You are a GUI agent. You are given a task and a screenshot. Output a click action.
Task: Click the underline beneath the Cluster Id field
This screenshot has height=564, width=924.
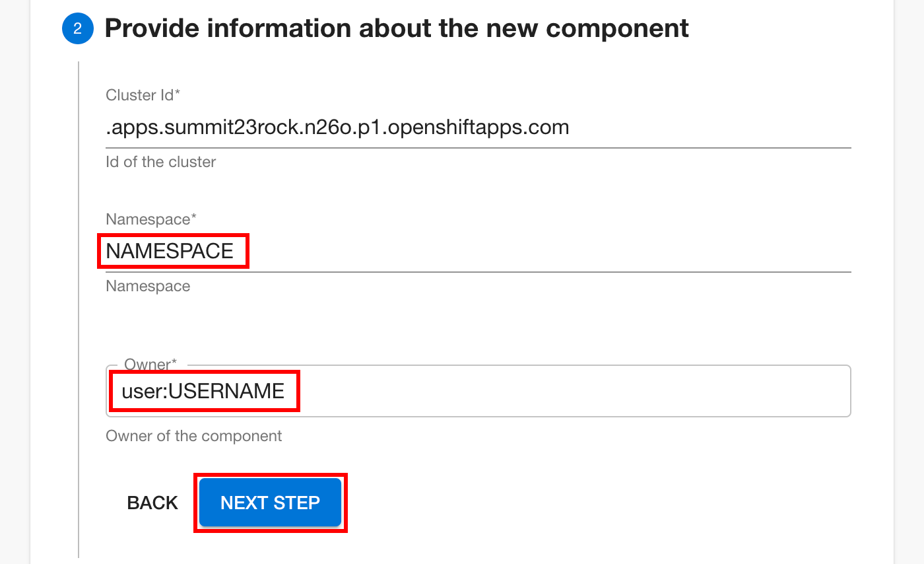pyautogui.click(x=478, y=147)
